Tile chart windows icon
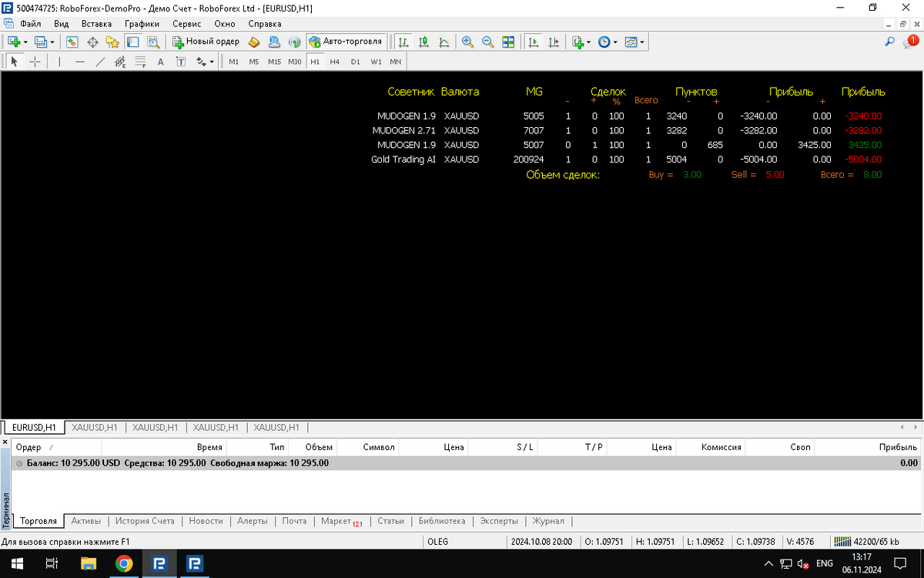 (508, 42)
